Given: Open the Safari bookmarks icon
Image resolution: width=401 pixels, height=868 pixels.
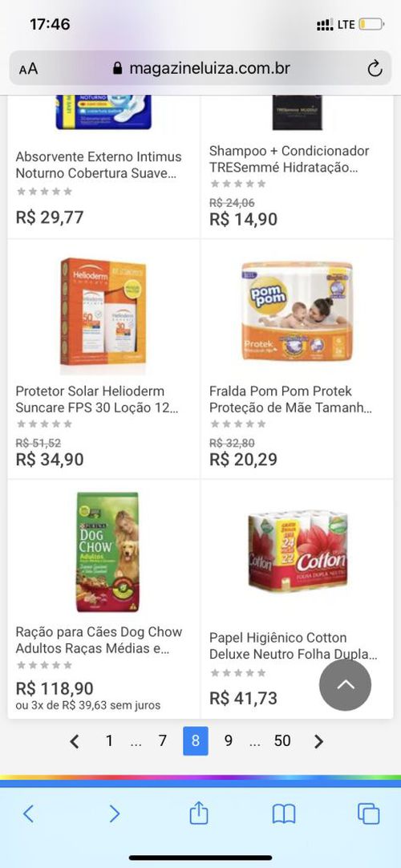Looking at the screenshot, I should (x=284, y=813).
